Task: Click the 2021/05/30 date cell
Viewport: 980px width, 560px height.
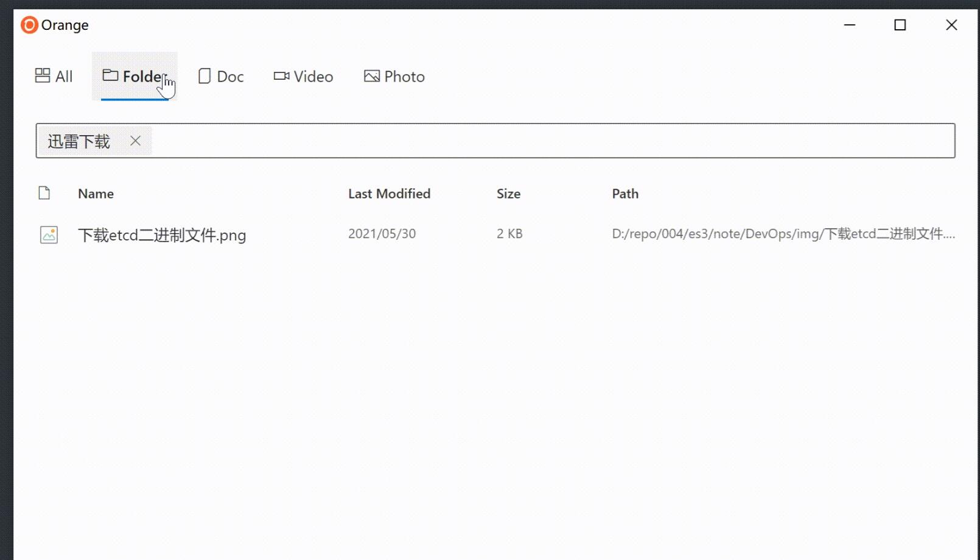Action: click(382, 234)
